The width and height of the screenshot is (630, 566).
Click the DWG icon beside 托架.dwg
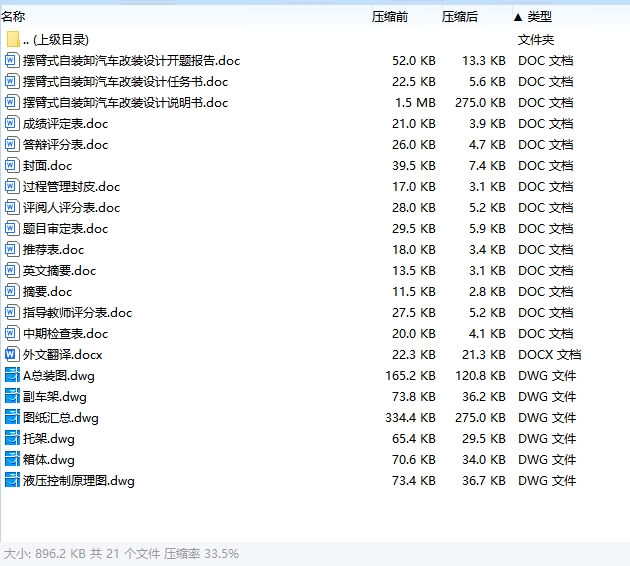[x=12, y=438]
